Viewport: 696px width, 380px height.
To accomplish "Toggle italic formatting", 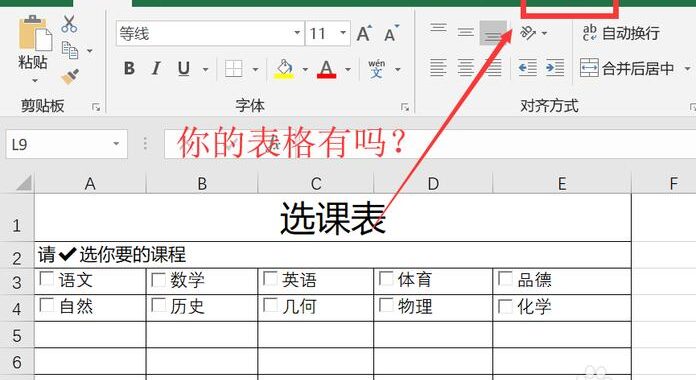I will pos(156,68).
